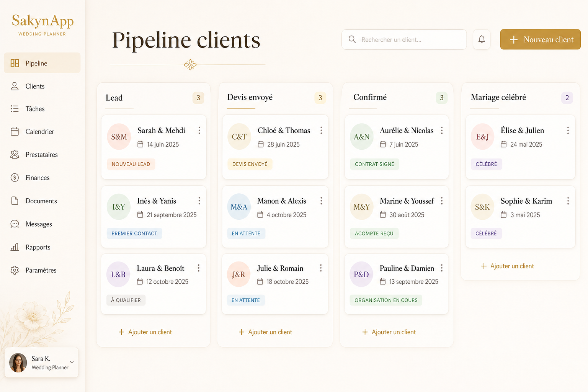Add a client to the Lead column
588x392 pixels.
click(145, 332)
